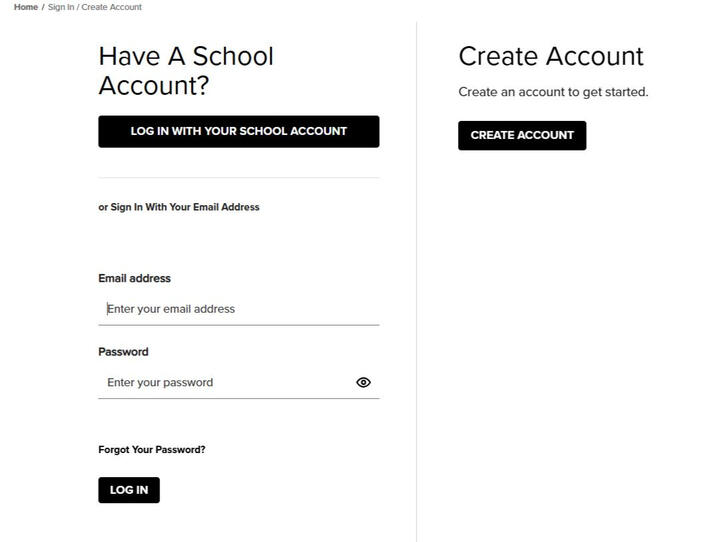This screenshot has width=719, height=542.
Task: Click the slash separator after Home breadcrumb
Action: (43, 7)
